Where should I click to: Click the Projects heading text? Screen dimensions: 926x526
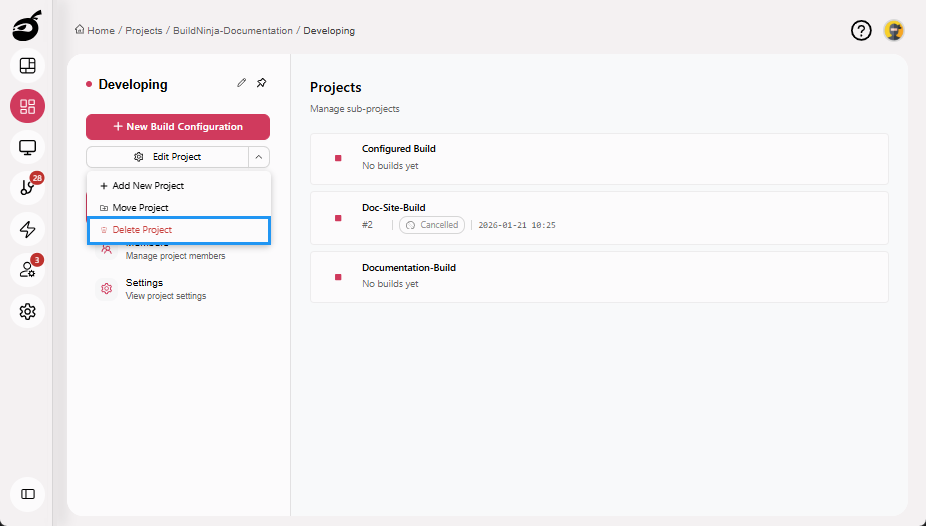[x=335, y=87]
